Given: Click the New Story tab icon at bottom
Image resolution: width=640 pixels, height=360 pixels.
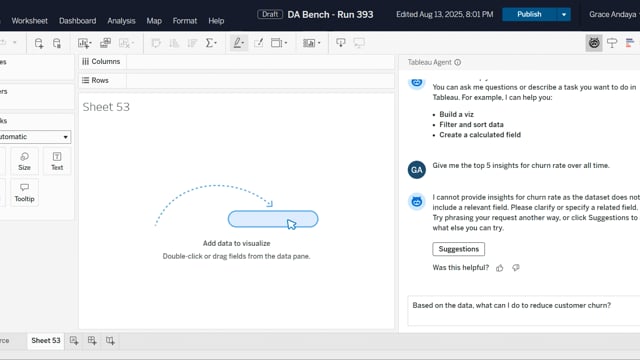Looking at the screenshot, I should [110, 340].
